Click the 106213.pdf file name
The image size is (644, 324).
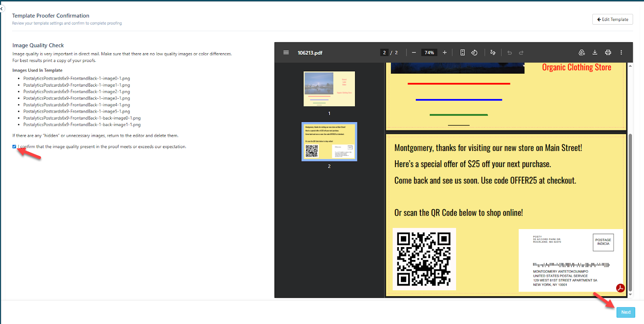pos(310,53)
